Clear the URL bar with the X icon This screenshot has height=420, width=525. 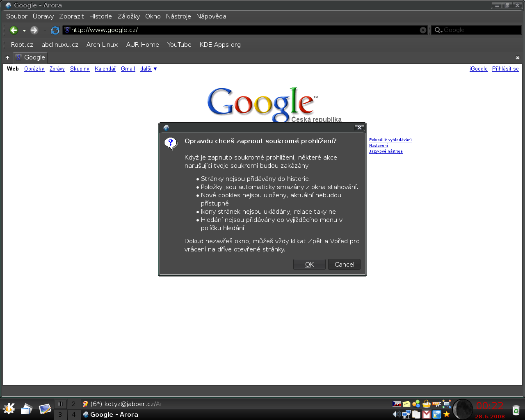tap(423, 30)
